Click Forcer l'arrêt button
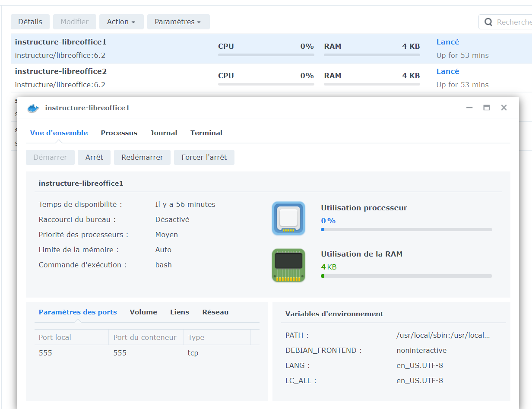The image size is (532, 409). point(204,158)
